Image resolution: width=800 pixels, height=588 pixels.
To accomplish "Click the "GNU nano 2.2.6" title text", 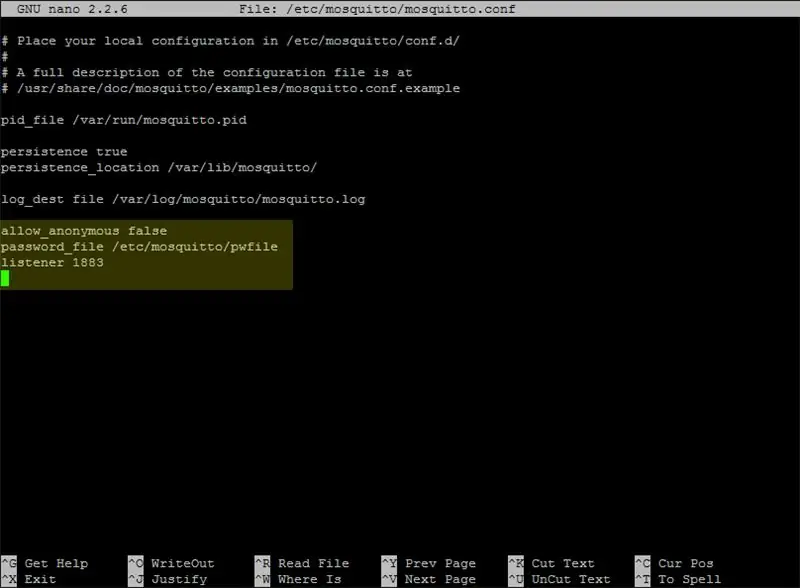I will pos(72,9).
